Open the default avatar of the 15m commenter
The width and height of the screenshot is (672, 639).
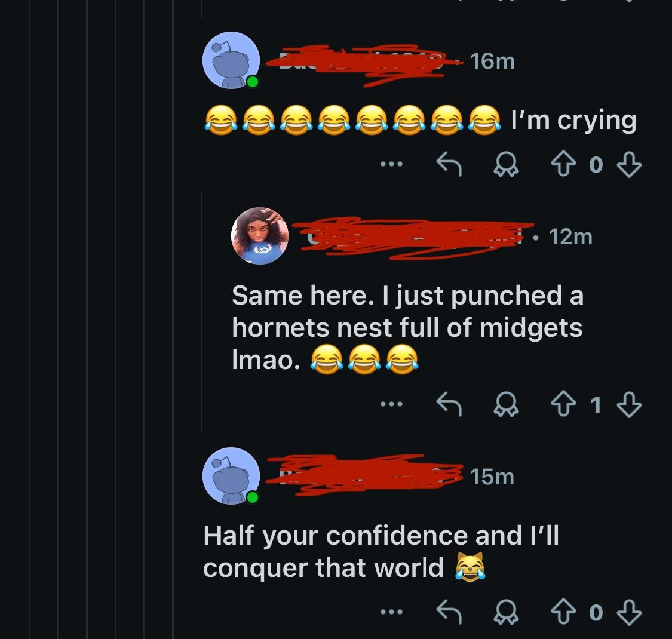click(x=231, y=476)
